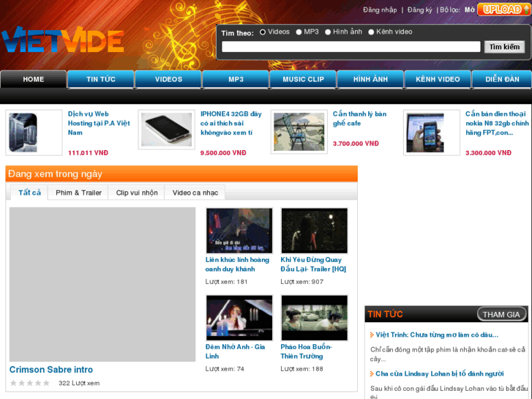Viewport: 532px width, 399px height.
Task: Rate Crimson Sabre intro three stars
Action: pos(30,383)
